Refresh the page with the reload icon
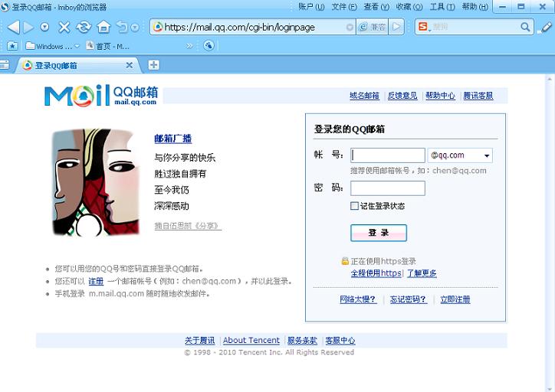The width and height of the screenshot is (555, 392). pos(84,28)
